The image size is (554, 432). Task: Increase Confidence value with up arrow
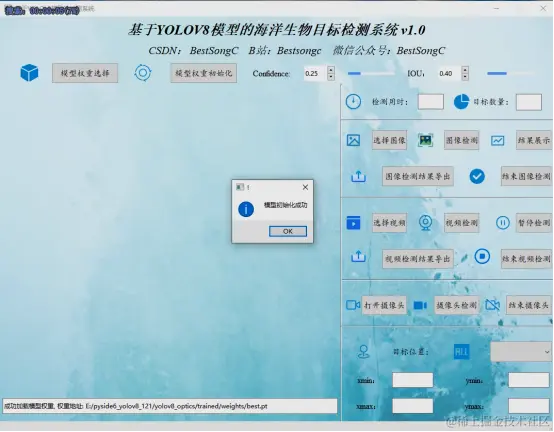(x=331, y=70)
